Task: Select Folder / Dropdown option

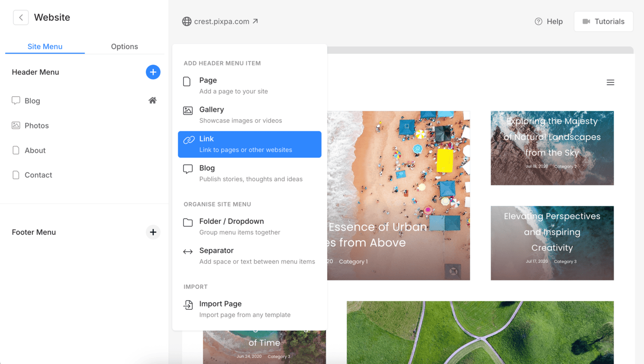Action: (x=250, y=227)
